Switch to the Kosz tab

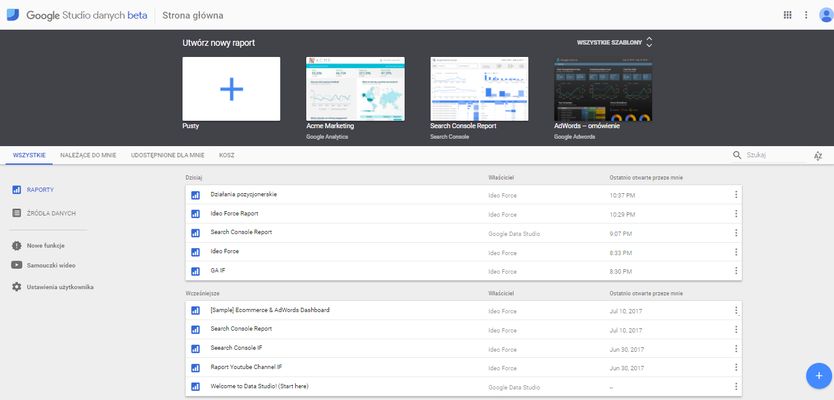click(227, 155)
